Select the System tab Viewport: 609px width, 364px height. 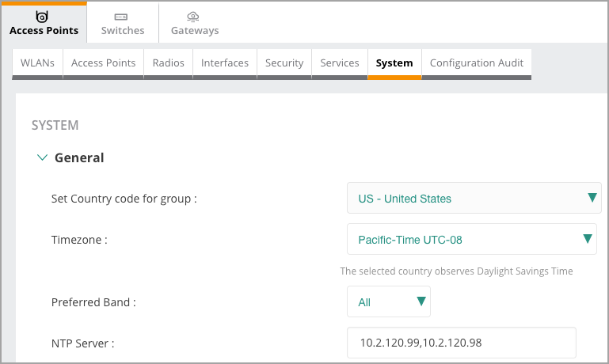(394, 63)
